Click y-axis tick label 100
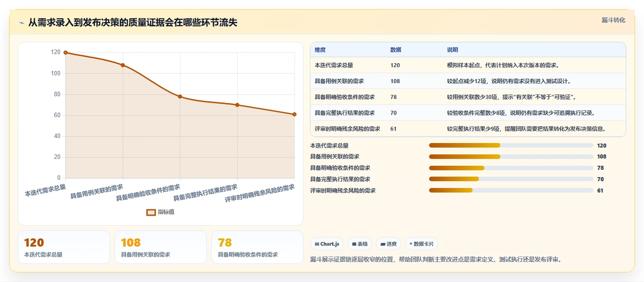Image resolution: width=644 pixels, height=282 pixels. [55, 73]
